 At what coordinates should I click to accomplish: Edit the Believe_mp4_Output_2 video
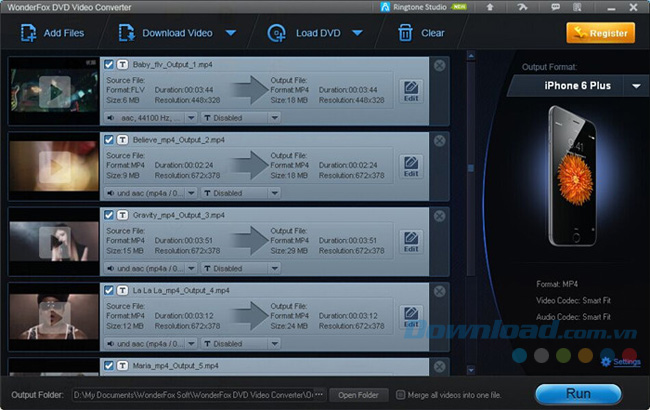411,166
